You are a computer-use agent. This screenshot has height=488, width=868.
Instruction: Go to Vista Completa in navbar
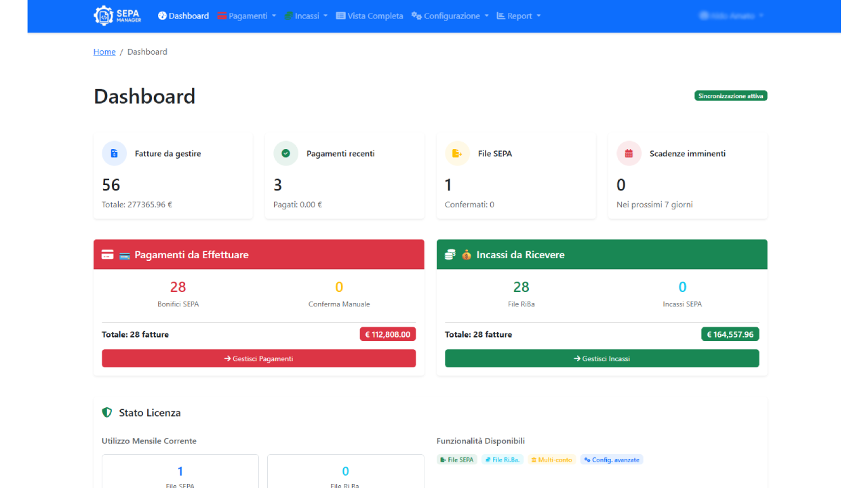[x=370, y=16]
